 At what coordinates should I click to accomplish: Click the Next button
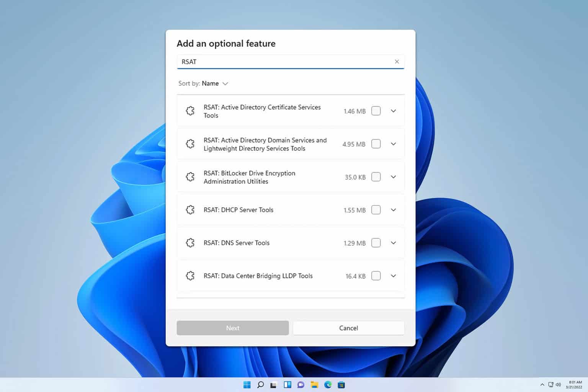point(233,328)
